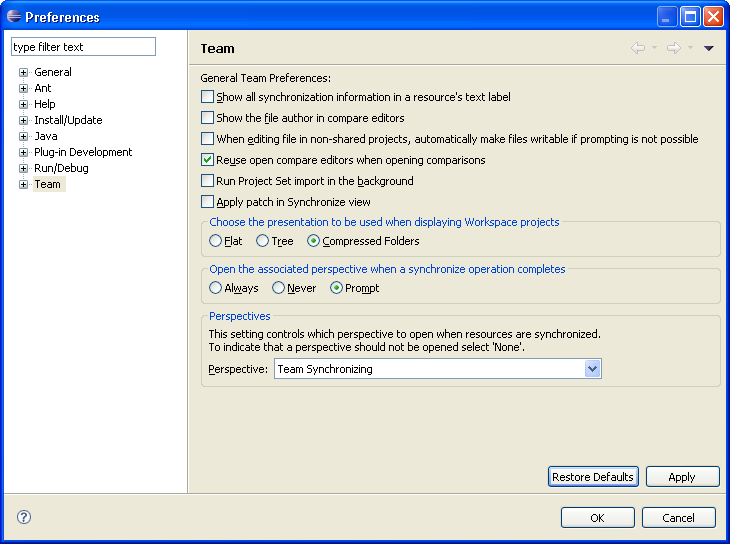Expand the Java tree node
The image size is (730, 544).
click(23, 136)
